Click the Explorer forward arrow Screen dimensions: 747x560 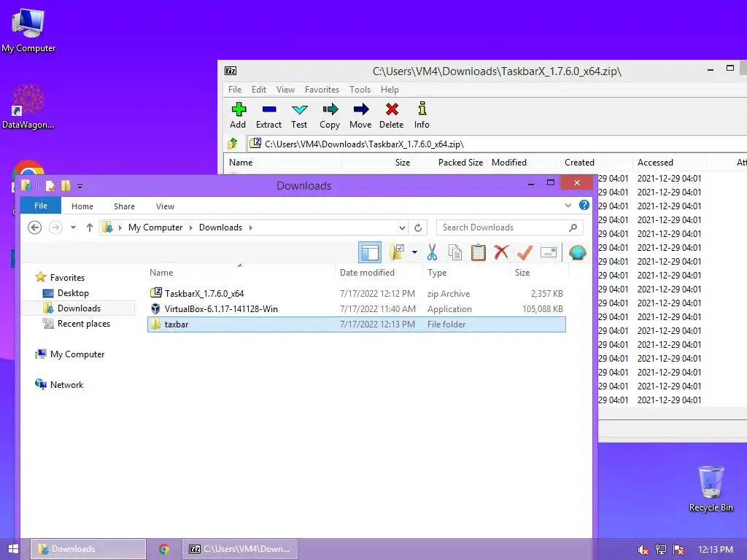coord(55,227)
